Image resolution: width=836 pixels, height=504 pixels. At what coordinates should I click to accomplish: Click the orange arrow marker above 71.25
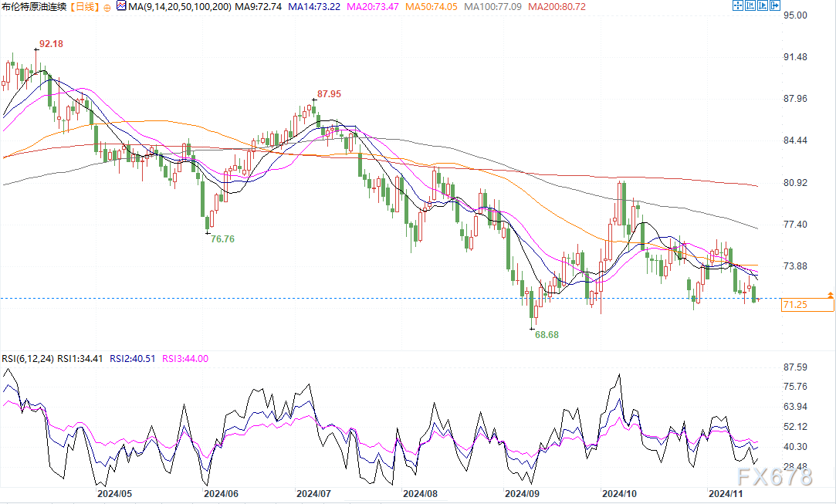pos(830,295)
